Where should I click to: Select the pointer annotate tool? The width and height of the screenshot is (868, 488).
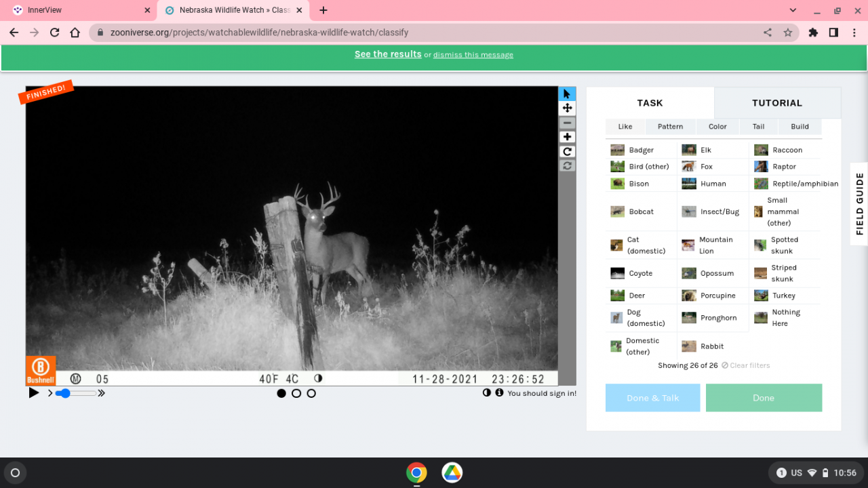pos(567,94)
